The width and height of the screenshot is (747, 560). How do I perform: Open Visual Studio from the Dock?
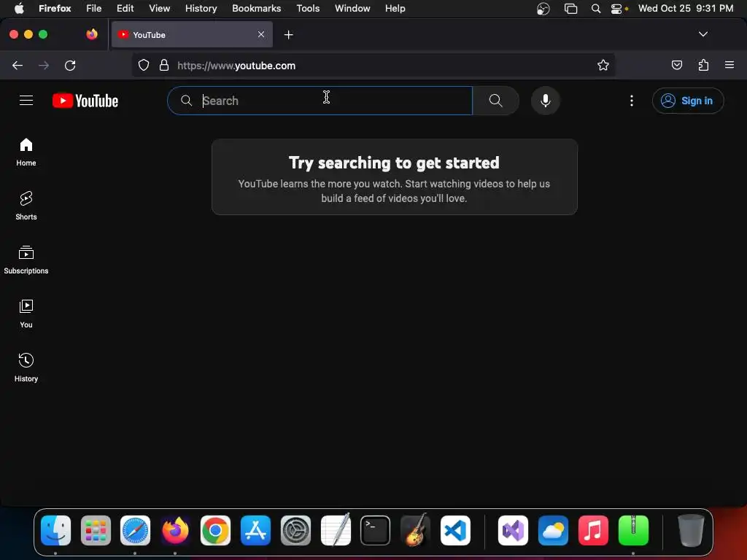pyautogui.click(x=513, y=531)
